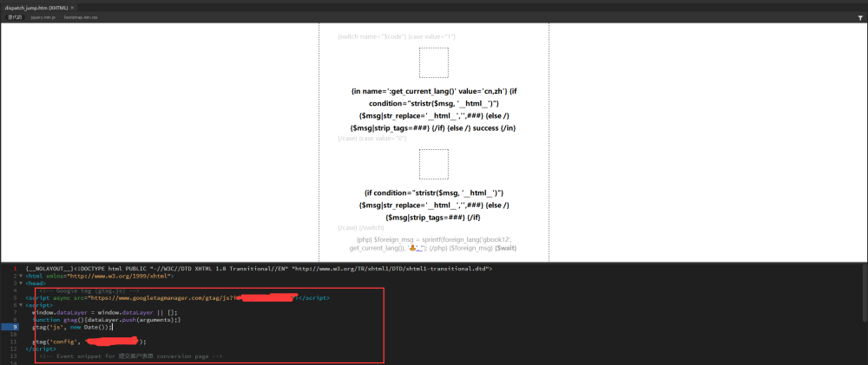The image size is (868, 365).
Task: Click the closing </script> tag on line 12
Action: [41, 349]
